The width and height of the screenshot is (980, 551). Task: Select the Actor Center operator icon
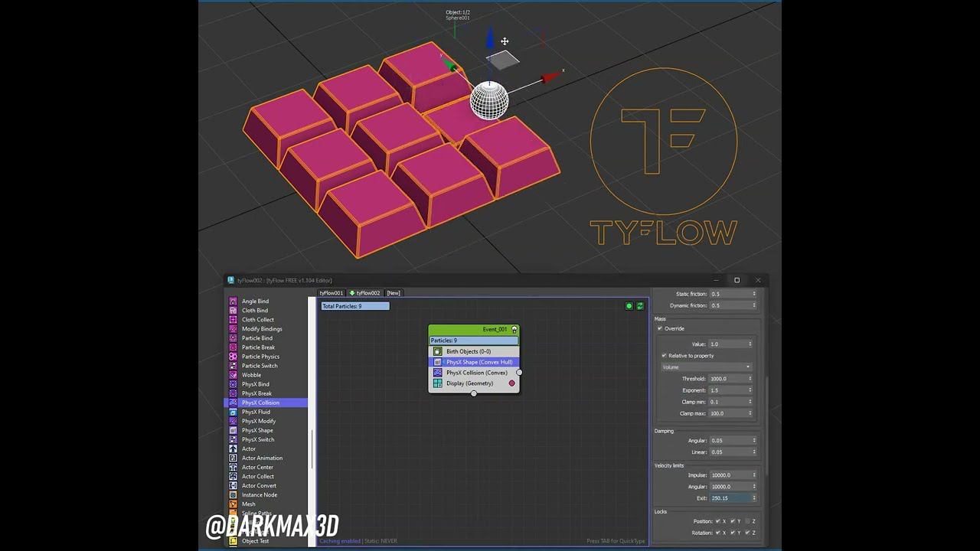click(x=234, y=467)
